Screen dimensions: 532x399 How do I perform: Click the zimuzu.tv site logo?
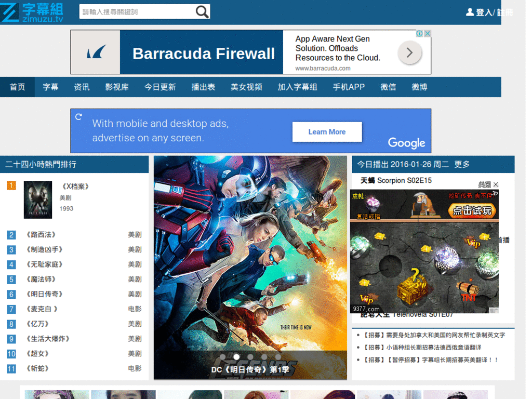tap(32, 12)
